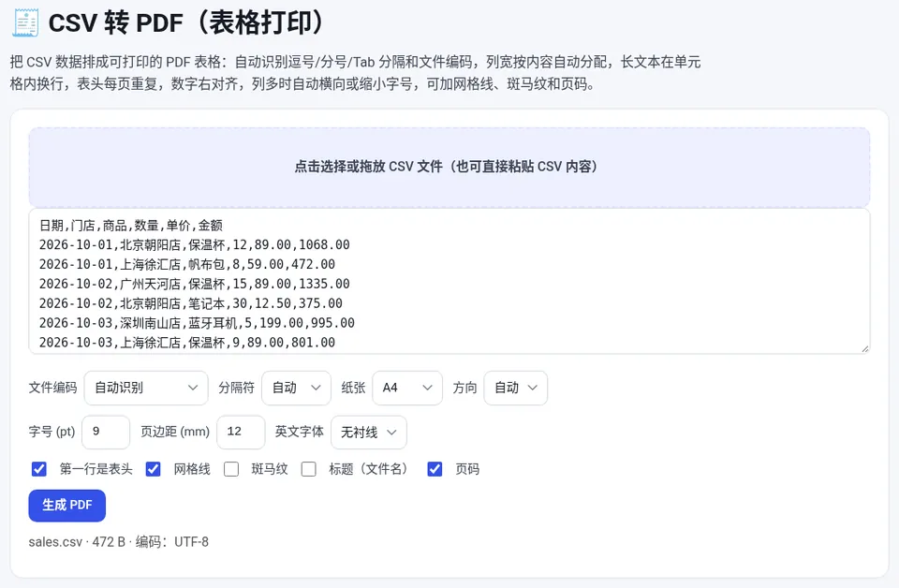Open the 纸张 dropdown showing A4
The height and width of the screenshot is (588, 899).
click(407, 388)
